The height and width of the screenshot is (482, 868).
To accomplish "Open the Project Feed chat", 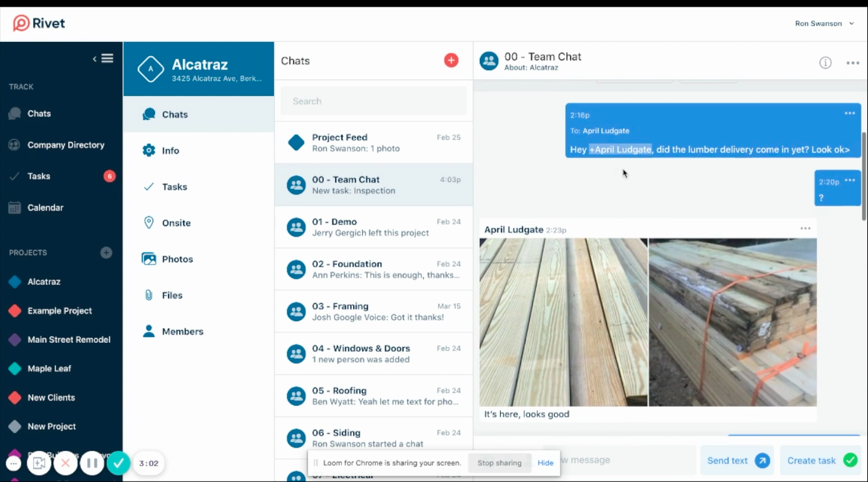I will 374,143.
